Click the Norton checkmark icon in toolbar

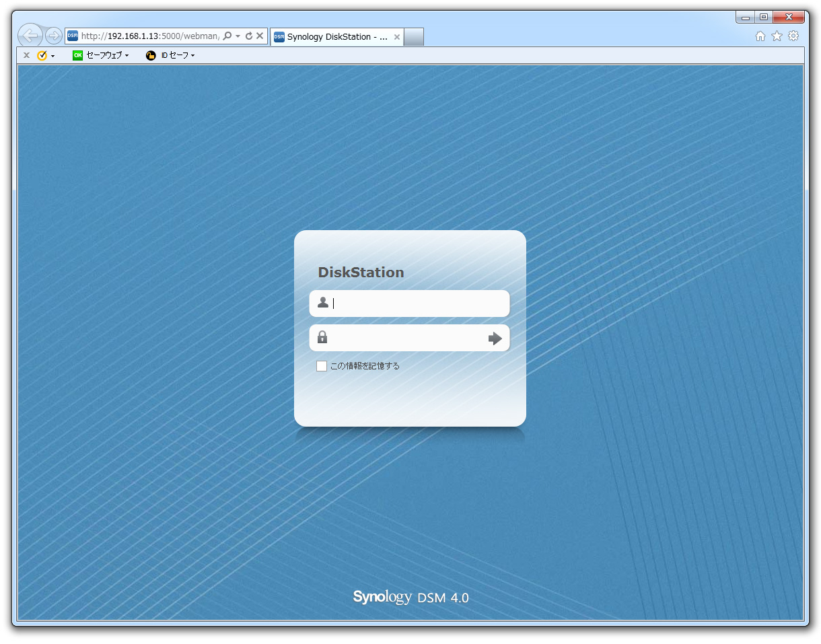coord(42,55)
